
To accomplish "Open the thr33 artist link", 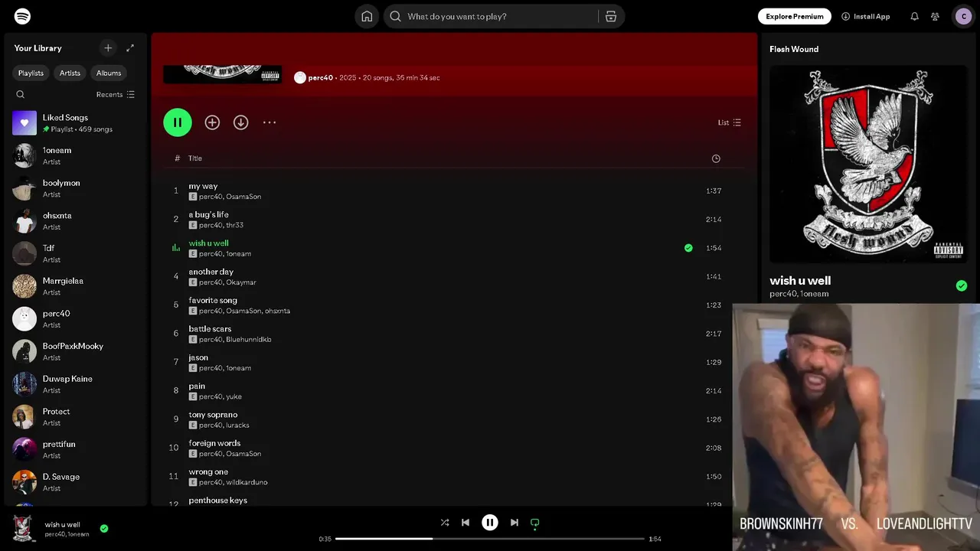I will (x=234, y=225).
